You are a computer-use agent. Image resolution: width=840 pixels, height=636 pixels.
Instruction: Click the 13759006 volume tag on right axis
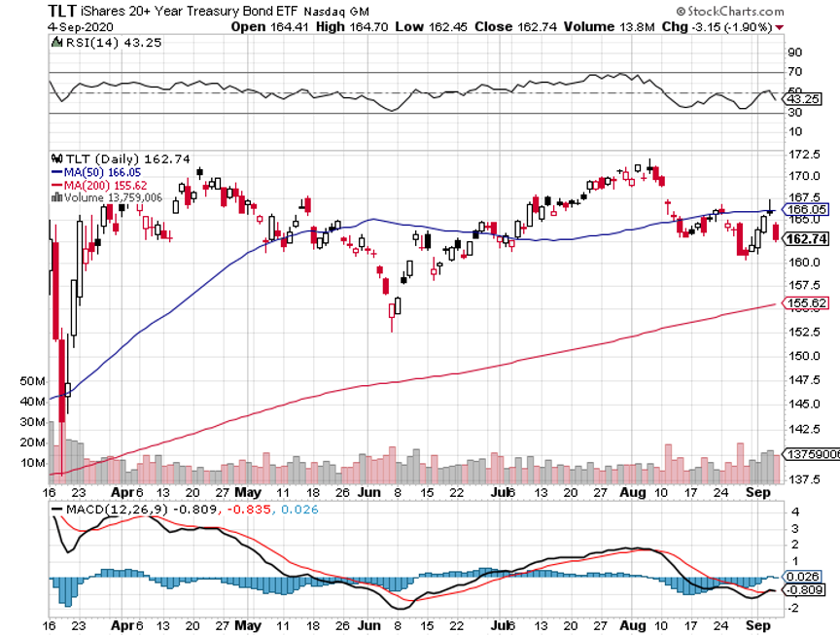tap(812, 454)
